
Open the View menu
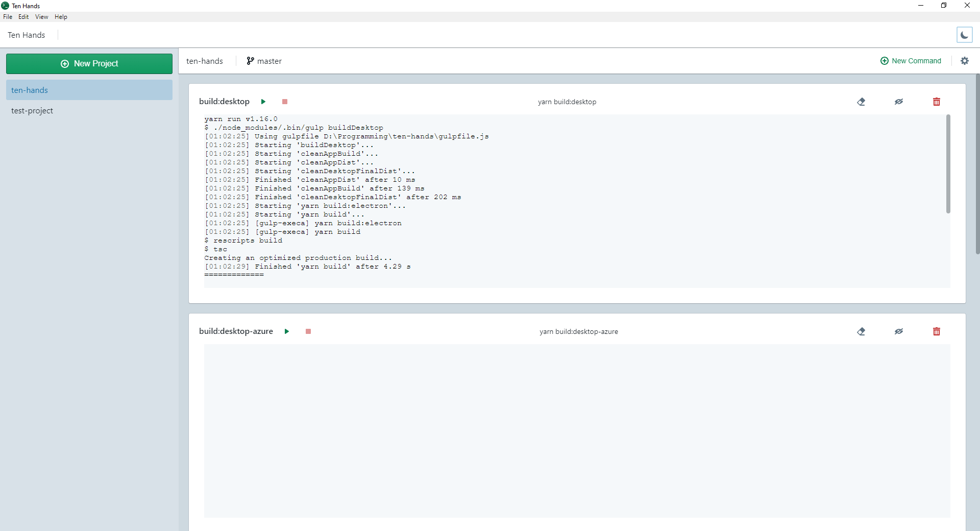pos(41,17)
